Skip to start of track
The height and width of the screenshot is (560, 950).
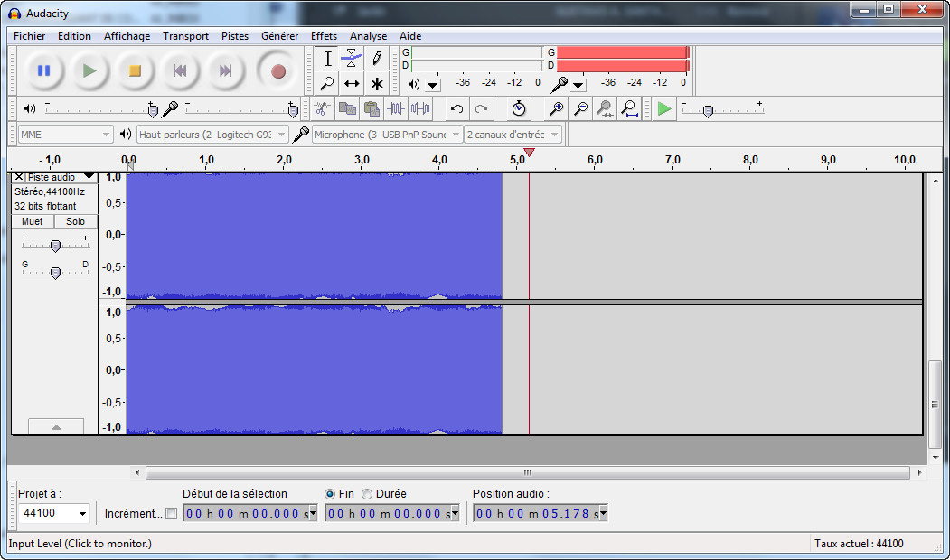tap(180, 70)
